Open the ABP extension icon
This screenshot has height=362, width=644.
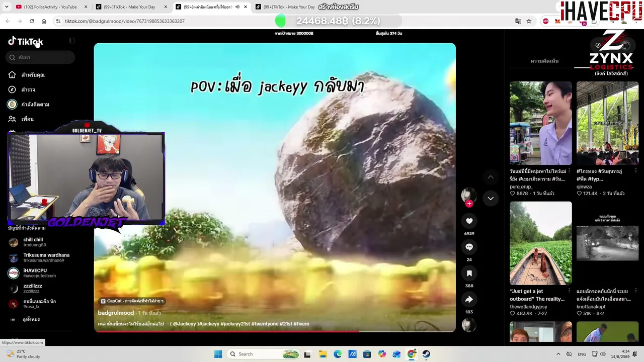[546, 21]
